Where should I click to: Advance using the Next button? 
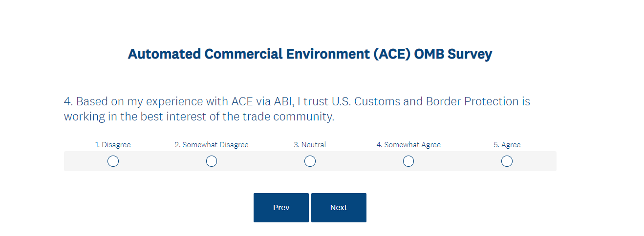tap(339, 208)
